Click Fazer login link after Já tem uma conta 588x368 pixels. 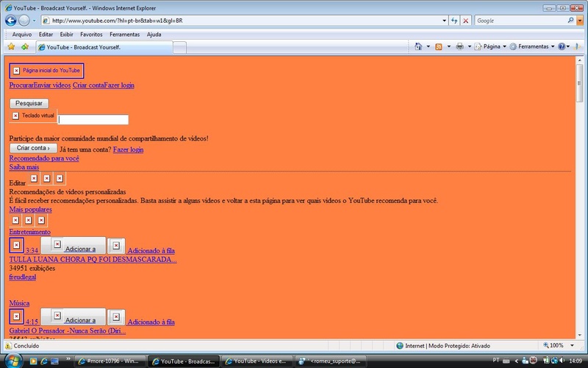tap(128, 149)
